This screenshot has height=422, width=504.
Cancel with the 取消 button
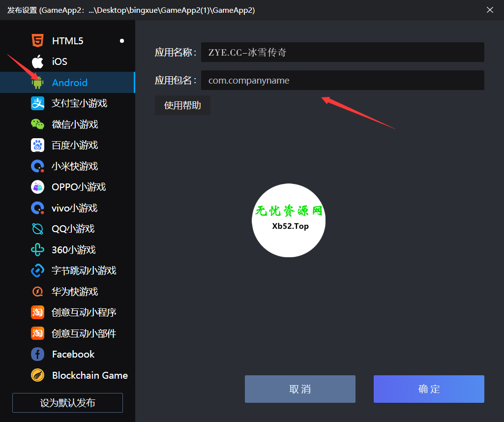point(300,389)
